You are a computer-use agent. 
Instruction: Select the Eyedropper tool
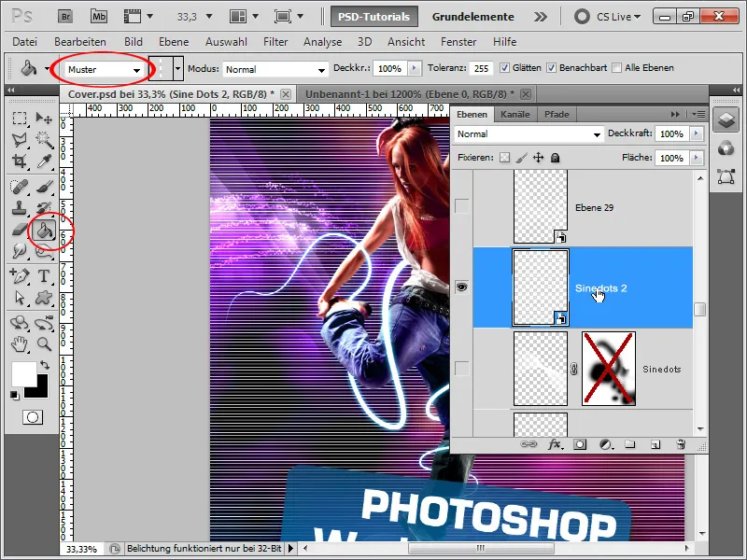click(44, 161)
